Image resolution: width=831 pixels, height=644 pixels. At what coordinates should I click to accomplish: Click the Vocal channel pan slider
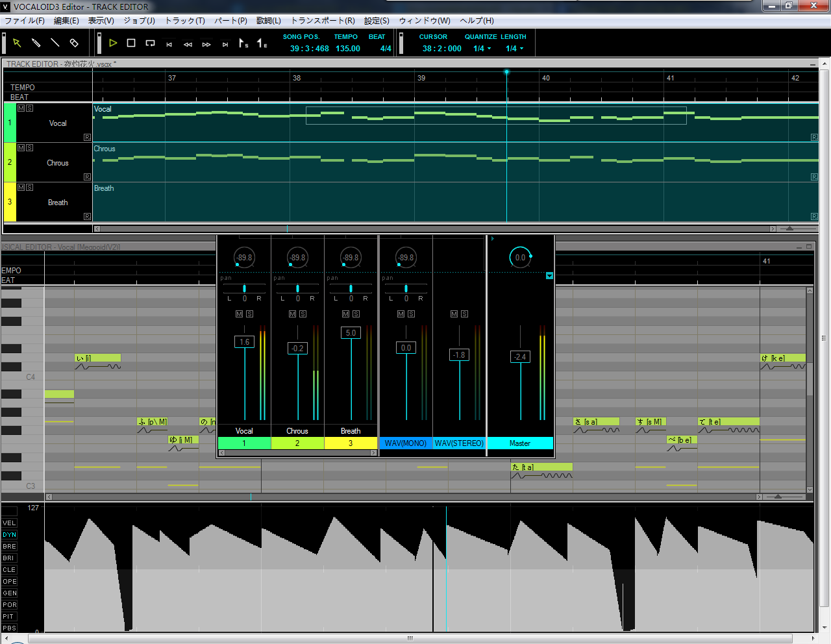pos(244,288)
